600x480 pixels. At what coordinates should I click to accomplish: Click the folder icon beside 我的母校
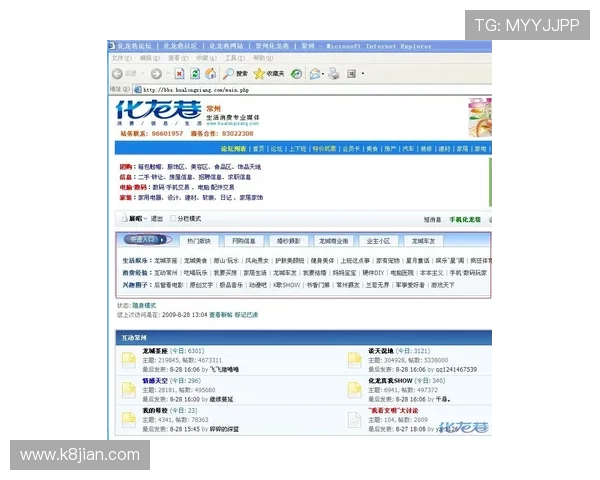coord(129,420)
